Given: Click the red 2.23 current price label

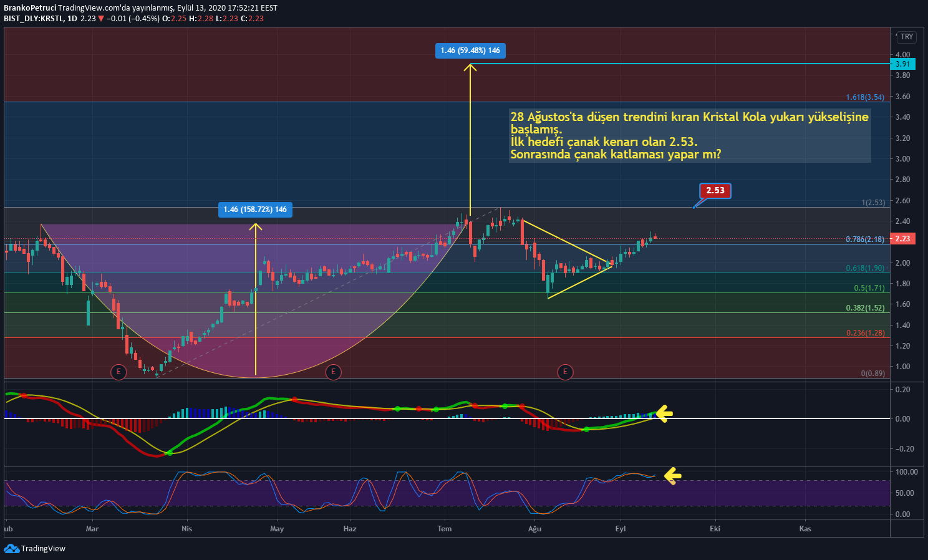Looking at the screenshot, I should (x=902, y=239).
